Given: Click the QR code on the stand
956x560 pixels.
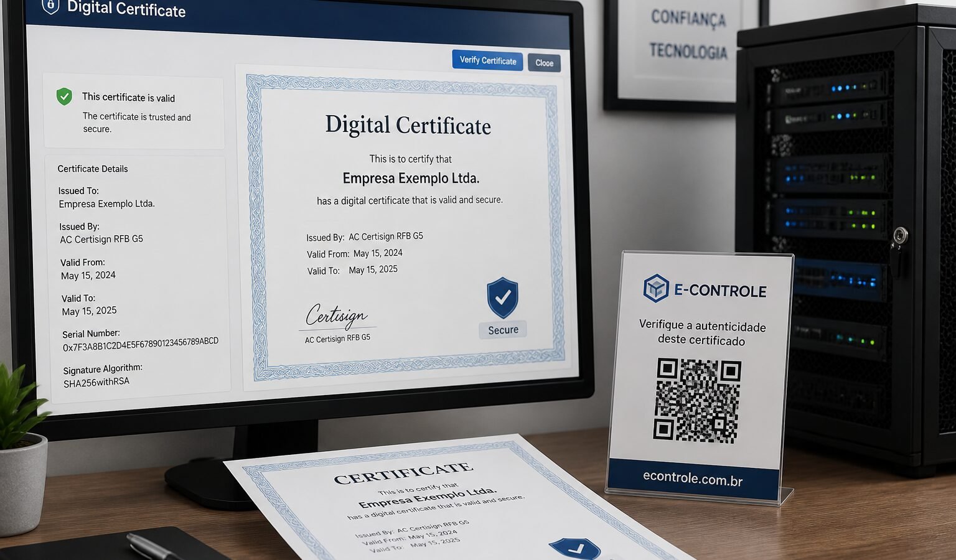Looking at the screenshot, I should coord(697,400).
